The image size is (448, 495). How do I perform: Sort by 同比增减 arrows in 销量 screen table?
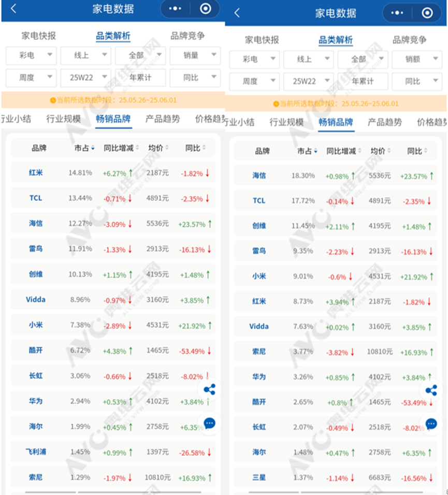(137, 148)
